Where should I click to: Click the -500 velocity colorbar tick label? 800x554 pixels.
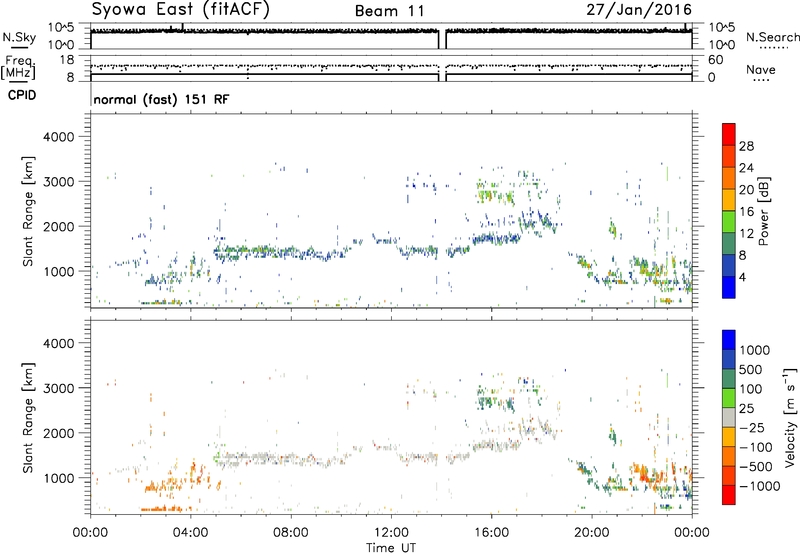click(756, 467)
